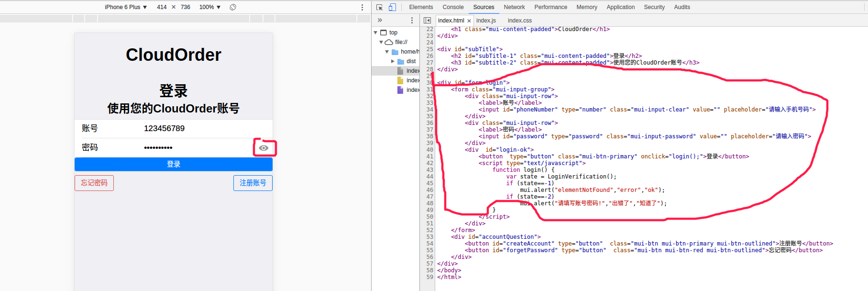This screenshot has width=868, height=291.
Task: Click line number 34 in the gutter
Action: 429,110
